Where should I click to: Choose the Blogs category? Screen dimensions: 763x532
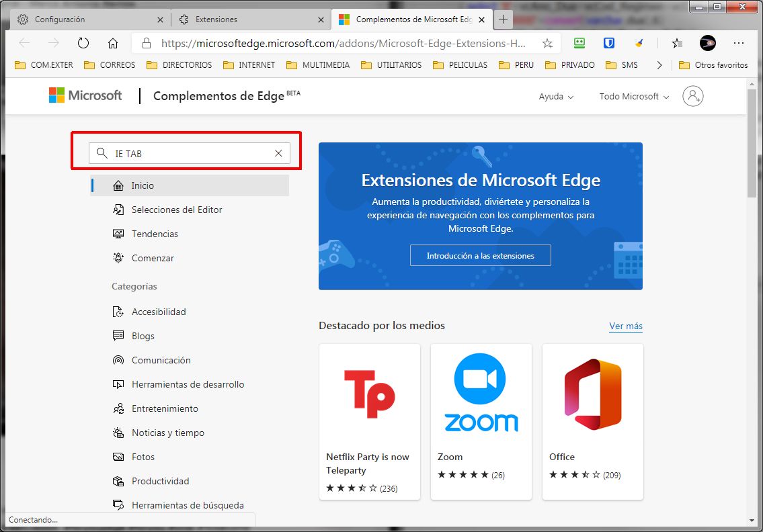point(133,336)
